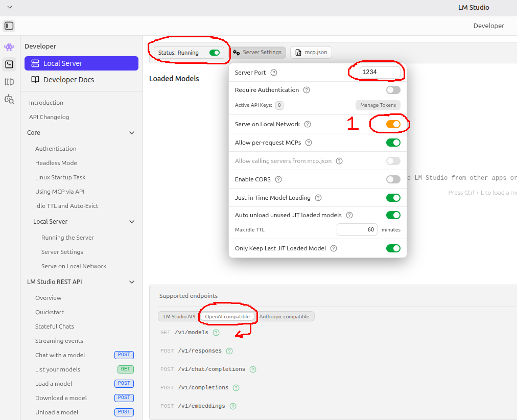
Task: Switch to the LM Studio API tab
Action: click(x=179, y=316)
